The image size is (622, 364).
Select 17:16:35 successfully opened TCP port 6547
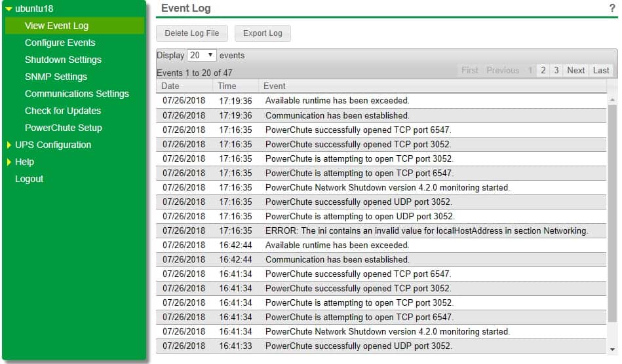click(x=381, y=130)
